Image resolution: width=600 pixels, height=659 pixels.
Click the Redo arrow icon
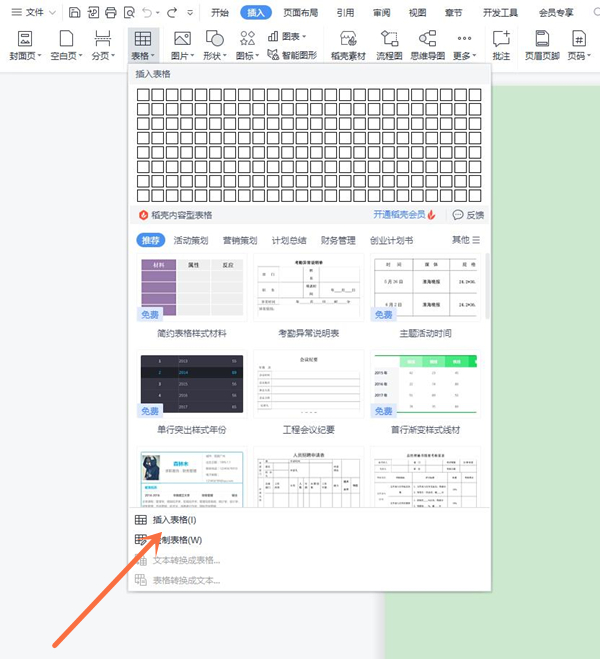pyautogui.click(x=172, y=13)
